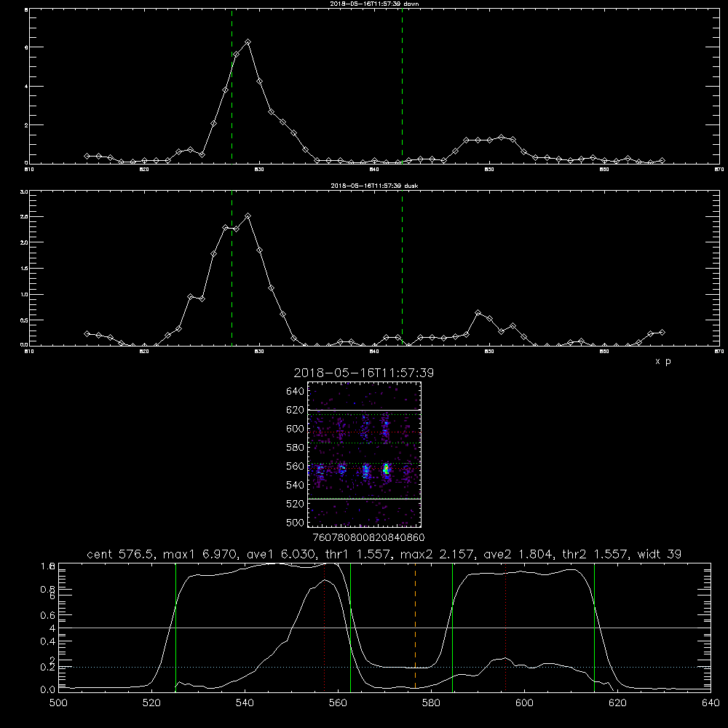Click the heatmap x-axis label string '760780800820840860'

click(x=368, y=537)
